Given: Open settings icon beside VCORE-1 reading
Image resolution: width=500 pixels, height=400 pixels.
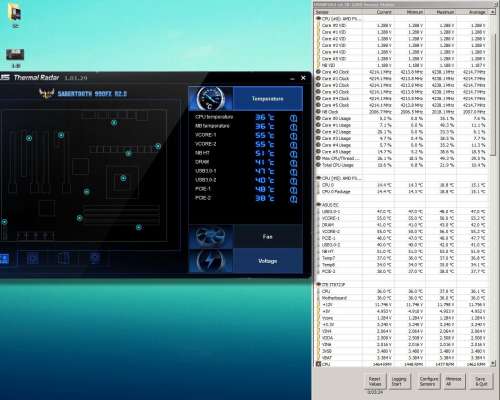Looking at the screenshot, I should point(293,136).
